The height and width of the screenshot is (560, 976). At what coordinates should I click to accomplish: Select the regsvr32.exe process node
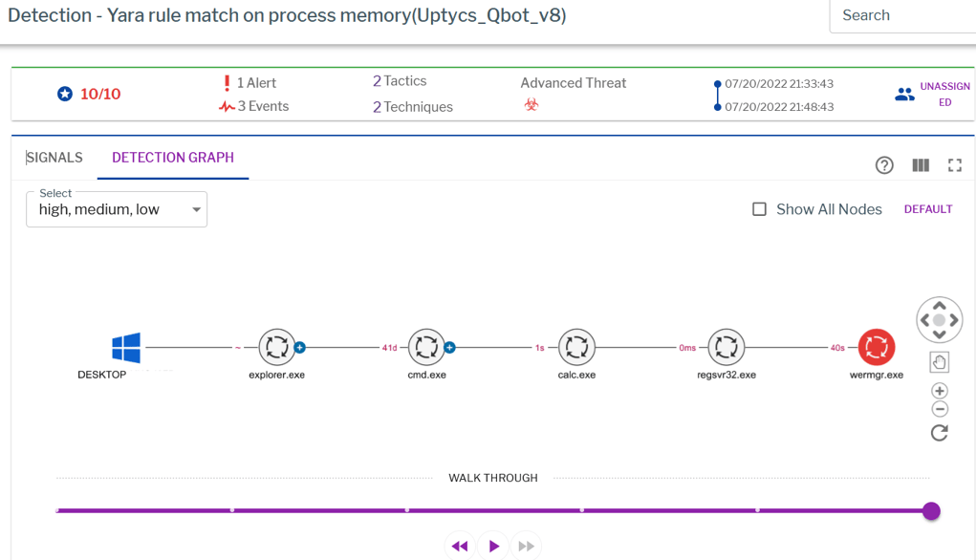tap(726, 347)
